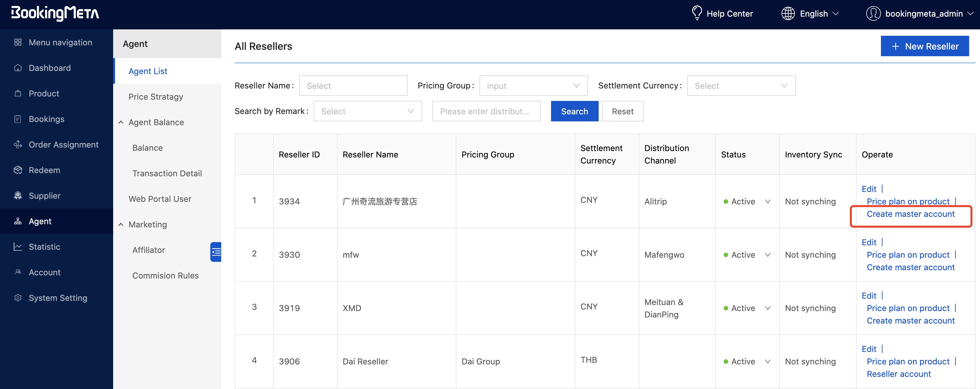
Task: Collapse the Agent Balance submenu
Action: pos(121,122)
